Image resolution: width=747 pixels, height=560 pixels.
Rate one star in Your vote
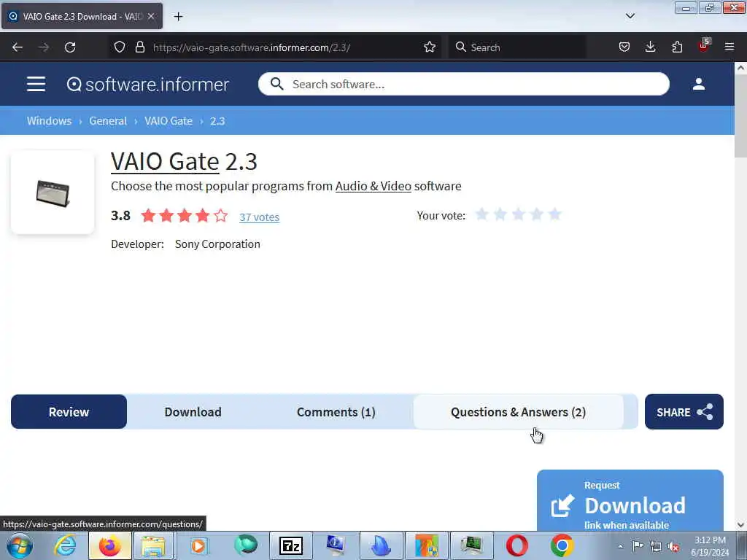481,214
